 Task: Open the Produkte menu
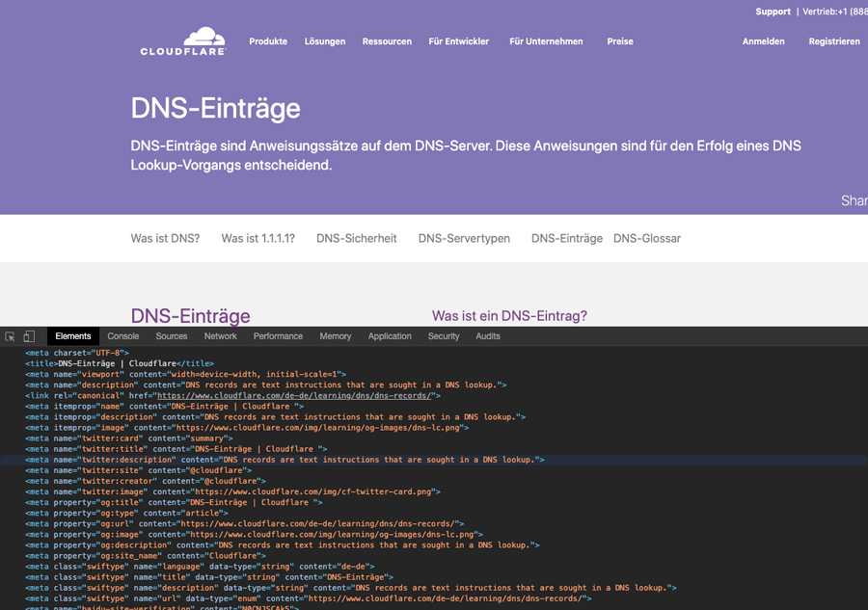pyautogui.click(x=268, y=41)
